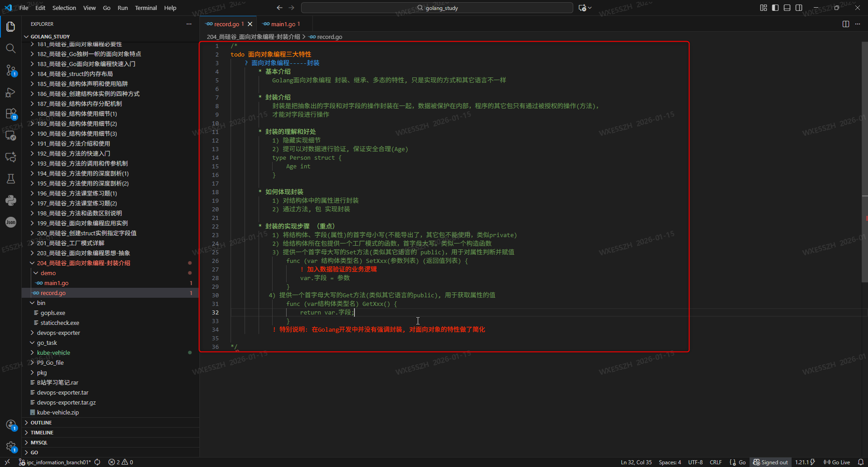Screen dimensions: 868x467
Task: Expand the devops-exporter folder
Action: coord(110,333)
